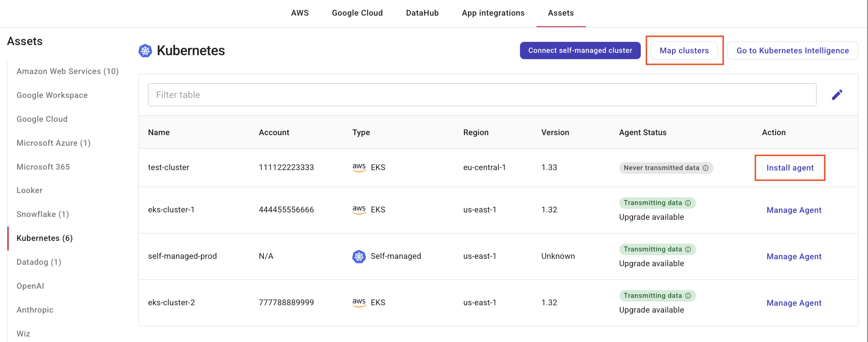Image resolution: width=868 pixels, height=342 pixels.
Task: Click Manage Agent for eks-cluster-2
Action: point(794,303)
